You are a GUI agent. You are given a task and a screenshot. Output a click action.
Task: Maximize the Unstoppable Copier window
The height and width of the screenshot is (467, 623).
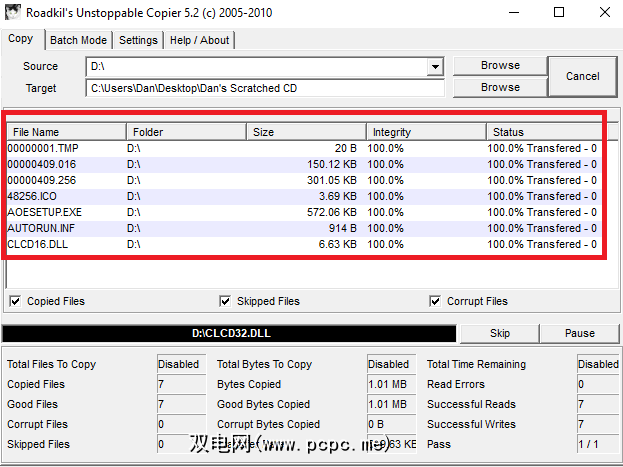[x=559, y=12]
